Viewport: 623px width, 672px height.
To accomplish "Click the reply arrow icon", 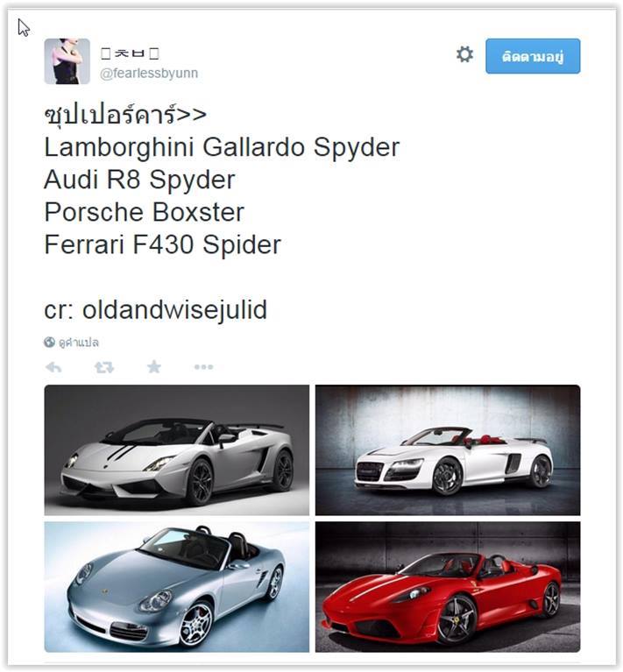I will tap(54, 367).
